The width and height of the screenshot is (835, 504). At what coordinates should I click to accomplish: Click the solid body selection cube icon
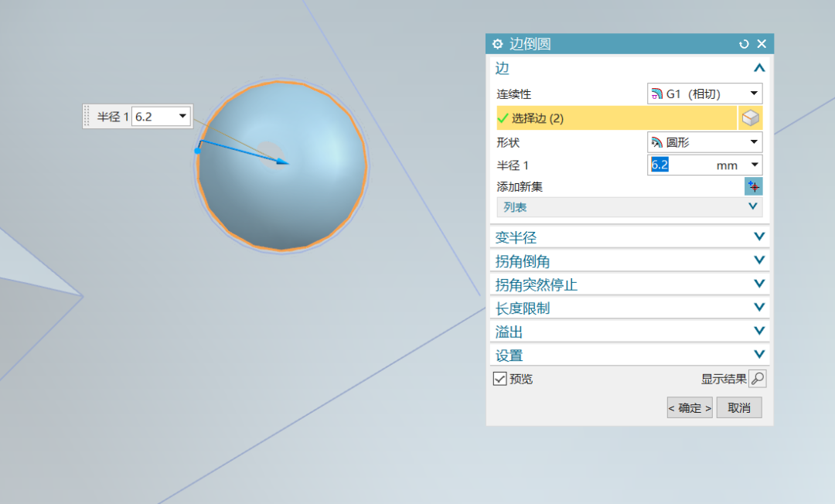point(752,117)
